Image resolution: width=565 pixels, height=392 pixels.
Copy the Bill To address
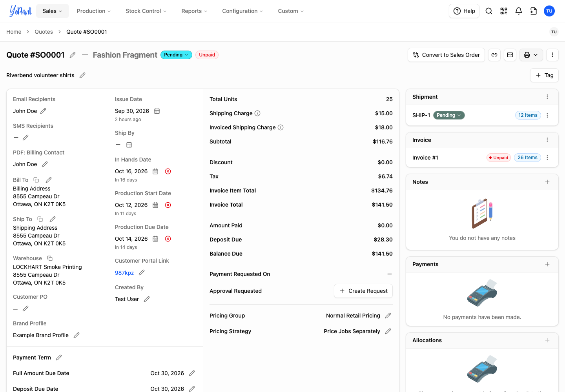[36, 180]
